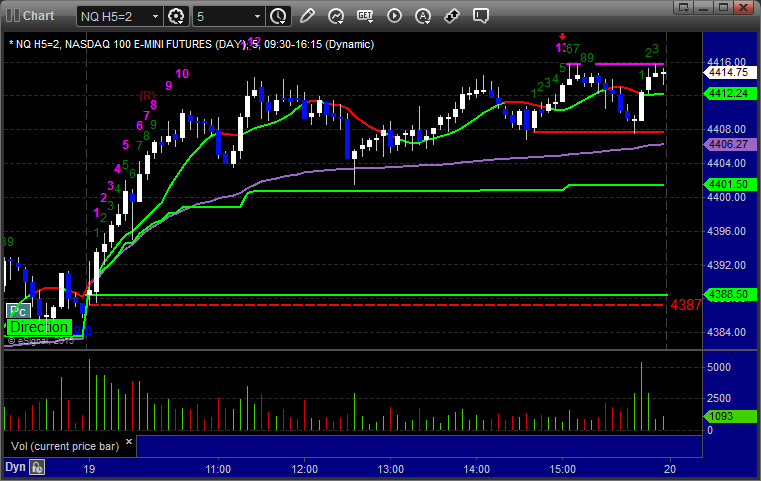Click the magenta count 5 marker
This screenshot has width=761, height=481.
point(126,145)
